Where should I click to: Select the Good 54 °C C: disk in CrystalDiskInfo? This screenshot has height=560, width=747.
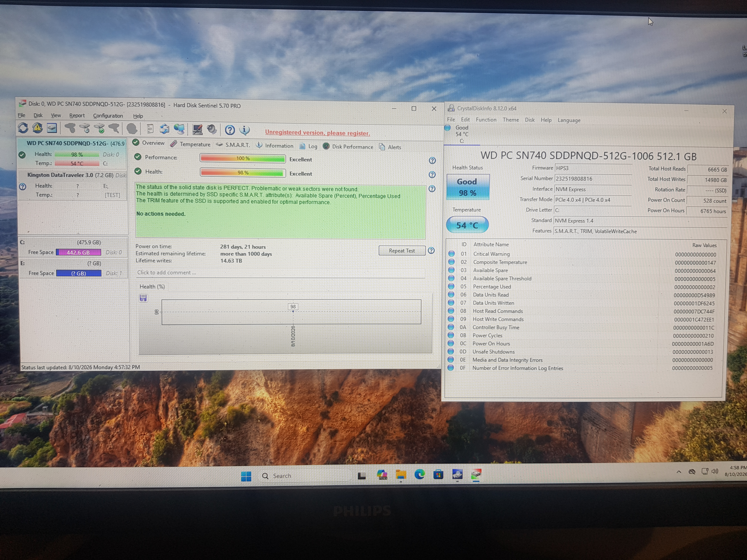tap(462, 134)
